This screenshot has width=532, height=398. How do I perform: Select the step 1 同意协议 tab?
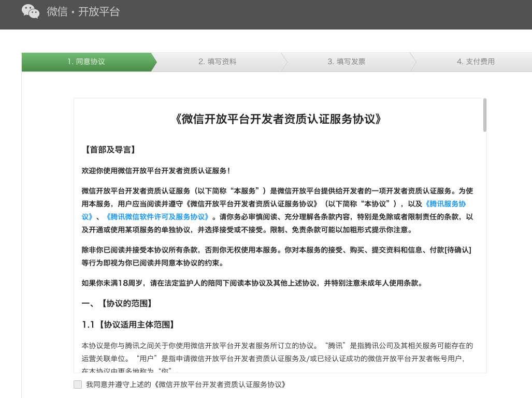(x=86, y=62)
